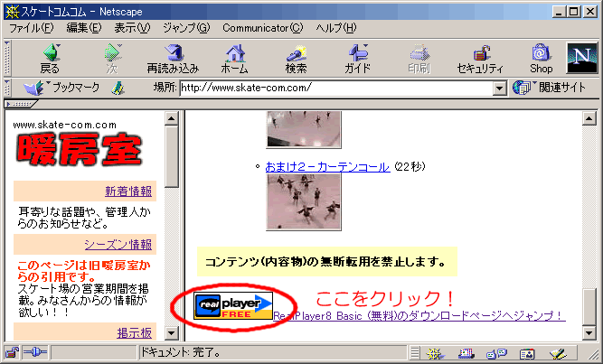Click the upper skating rink thumbnail
The height and width of the screenshot is (364, 603).
pyautogui.click(x=304, y=130)
